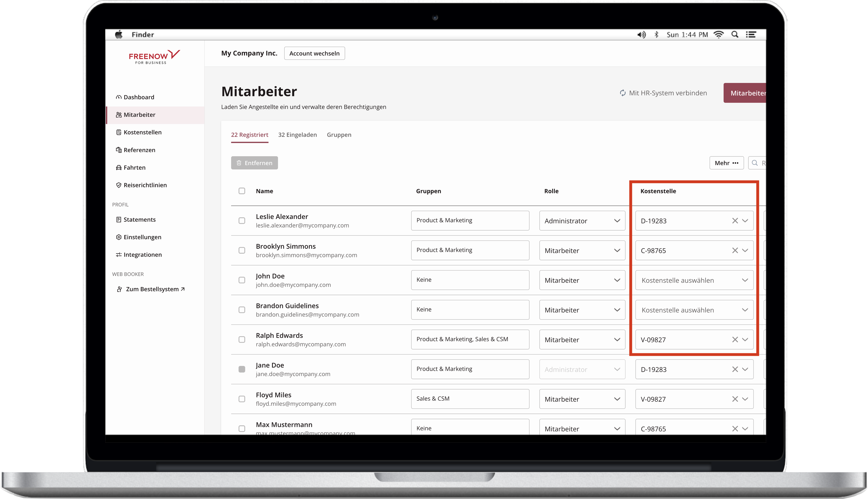The width and height of the screenshot is (868, 499).
Task: Open the Apple menu icon
Action: coord(119,34)
